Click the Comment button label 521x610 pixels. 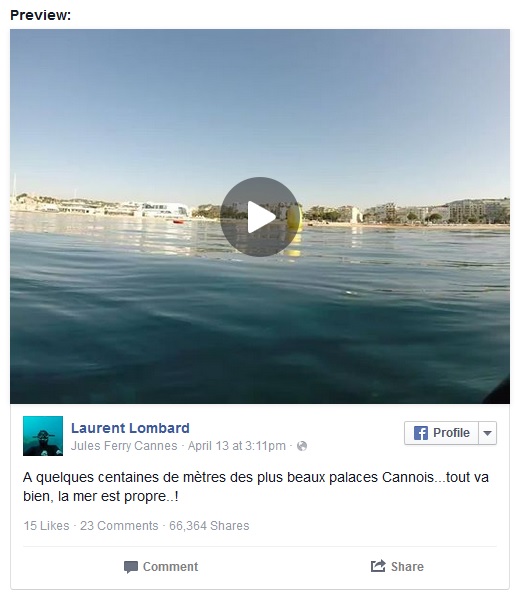(170, 567)
